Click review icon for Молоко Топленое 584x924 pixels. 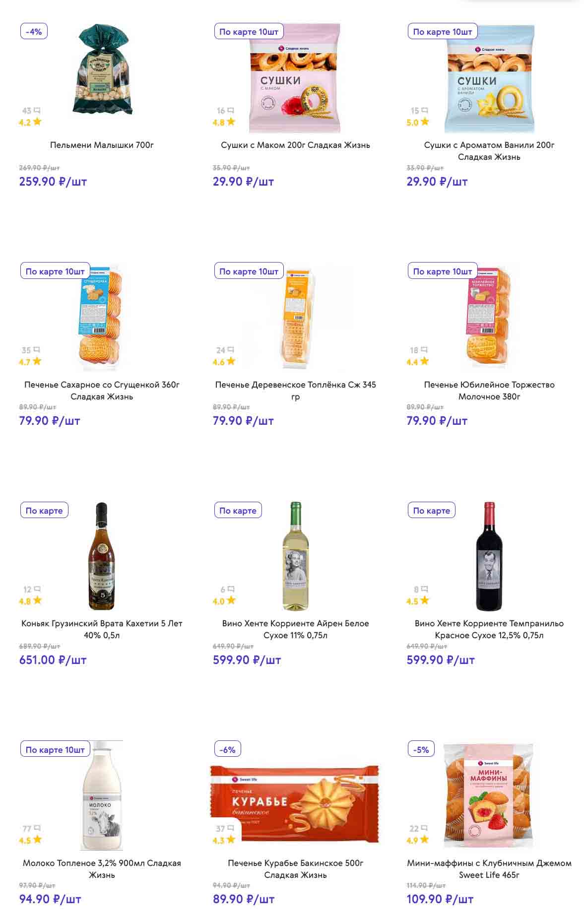coord(37,828)
